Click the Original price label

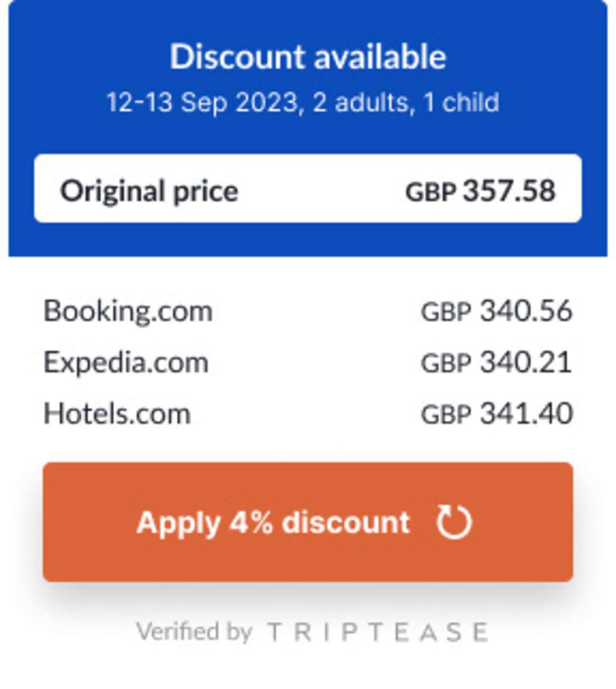tap(149, 191)
